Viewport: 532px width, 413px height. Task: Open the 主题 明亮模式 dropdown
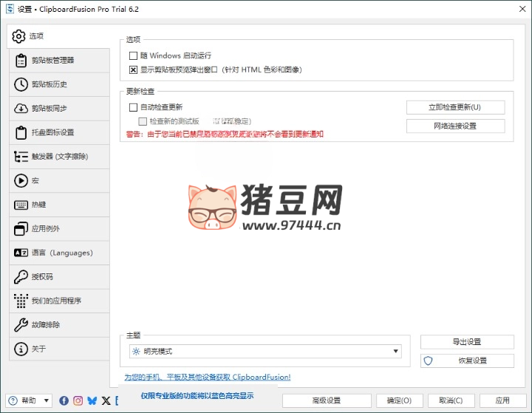point(265,351)
